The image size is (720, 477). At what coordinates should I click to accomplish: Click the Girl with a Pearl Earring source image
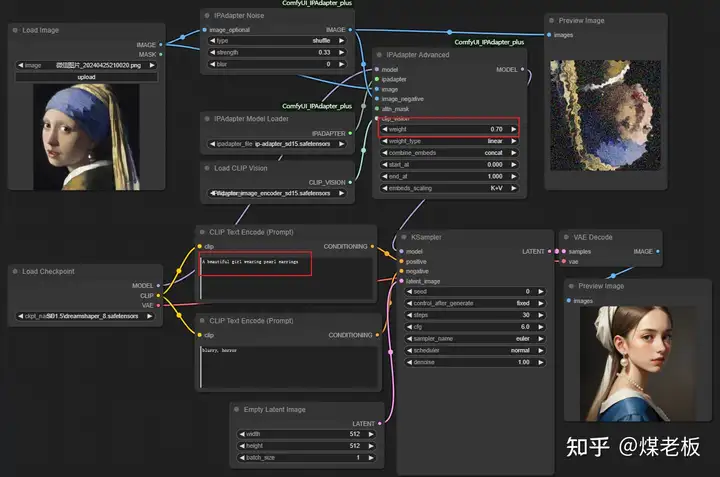click(86, 137)
